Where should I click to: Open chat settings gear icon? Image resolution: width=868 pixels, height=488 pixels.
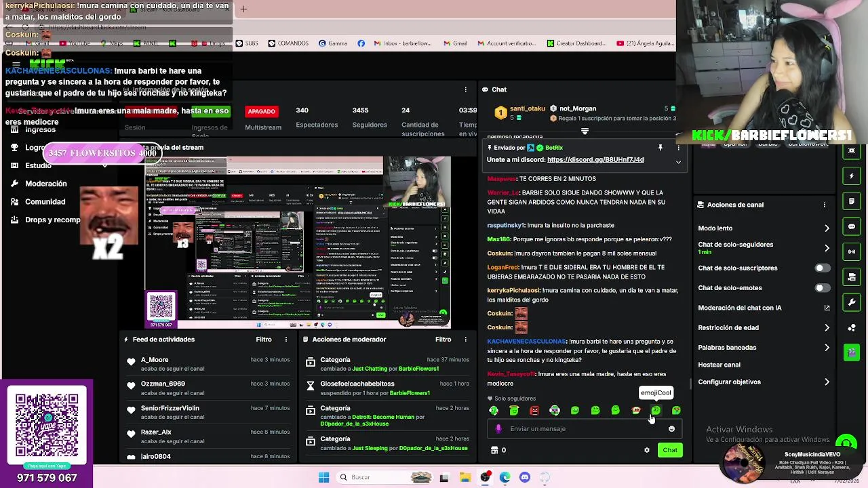coord(646,450)
